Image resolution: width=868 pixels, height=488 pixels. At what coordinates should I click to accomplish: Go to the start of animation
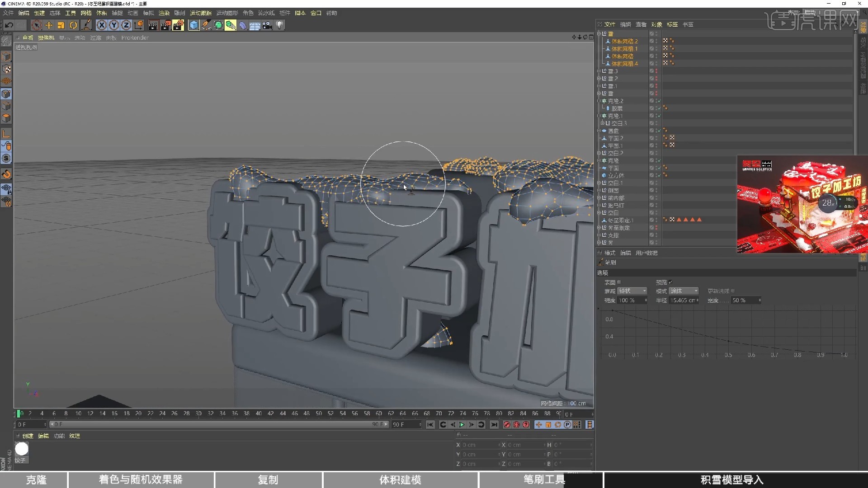pyautogui.click(x=430, y=425)
